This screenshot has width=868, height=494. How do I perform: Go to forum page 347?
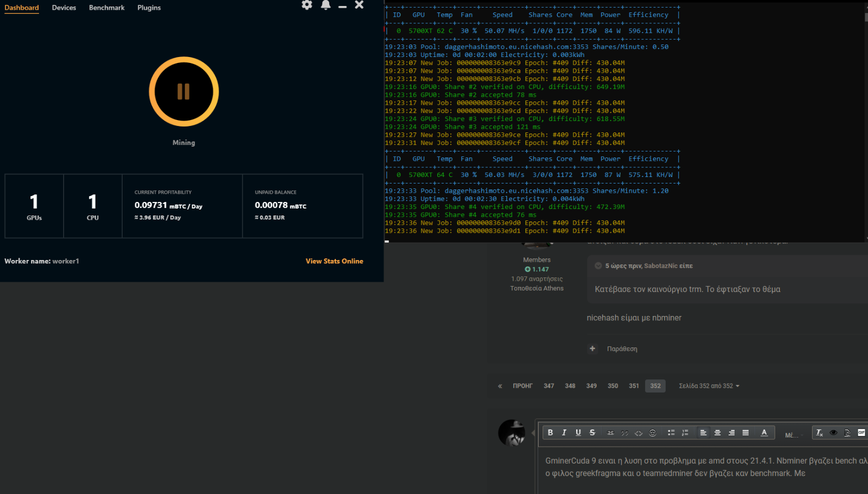pos(549,386)
